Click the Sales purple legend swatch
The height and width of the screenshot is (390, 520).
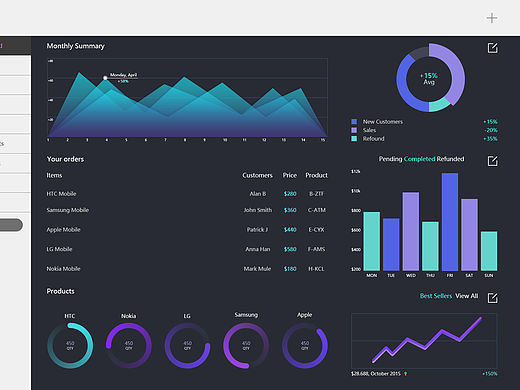click(x=354, y=130)
